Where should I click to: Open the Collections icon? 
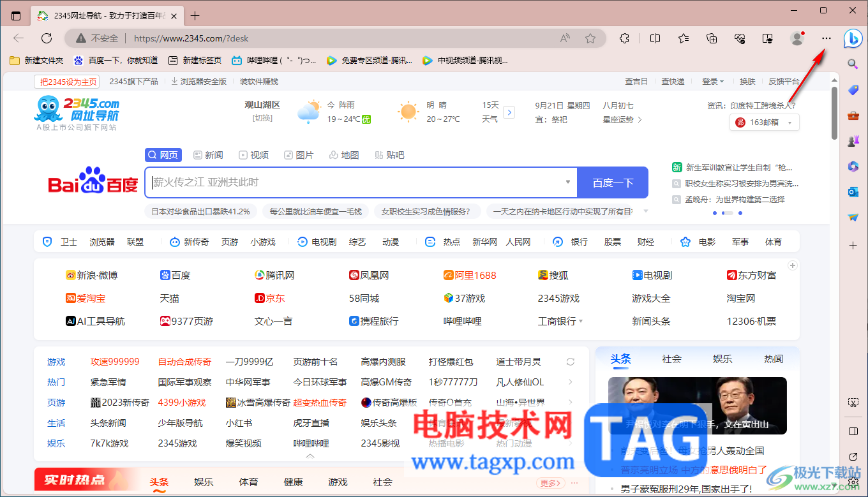[x=712, y=38]
